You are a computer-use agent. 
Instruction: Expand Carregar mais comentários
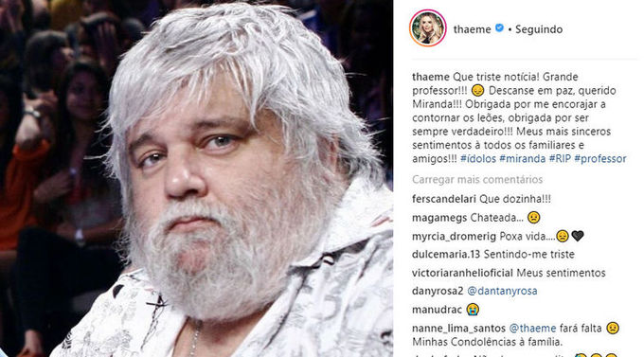[x=477, y=180]
